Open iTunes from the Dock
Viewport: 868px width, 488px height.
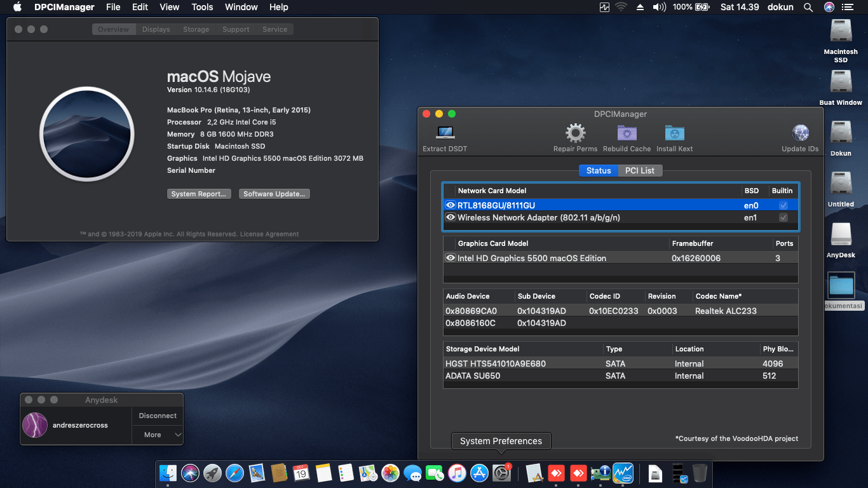[457, 473]
